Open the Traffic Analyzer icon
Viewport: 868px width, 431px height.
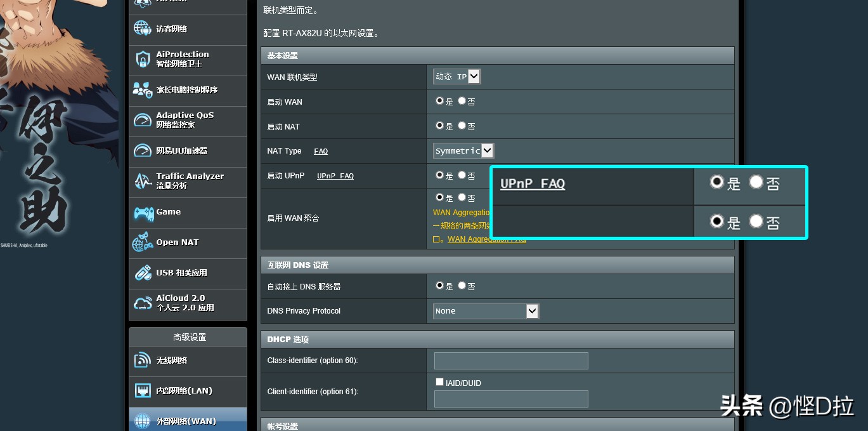pyautogui.click(x=142, y=182)
